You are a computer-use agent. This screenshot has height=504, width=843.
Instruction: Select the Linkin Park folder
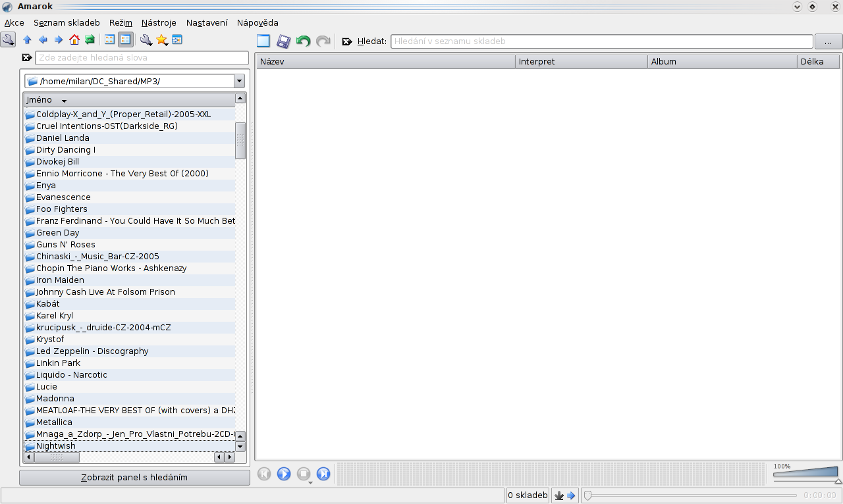[58, 363]
